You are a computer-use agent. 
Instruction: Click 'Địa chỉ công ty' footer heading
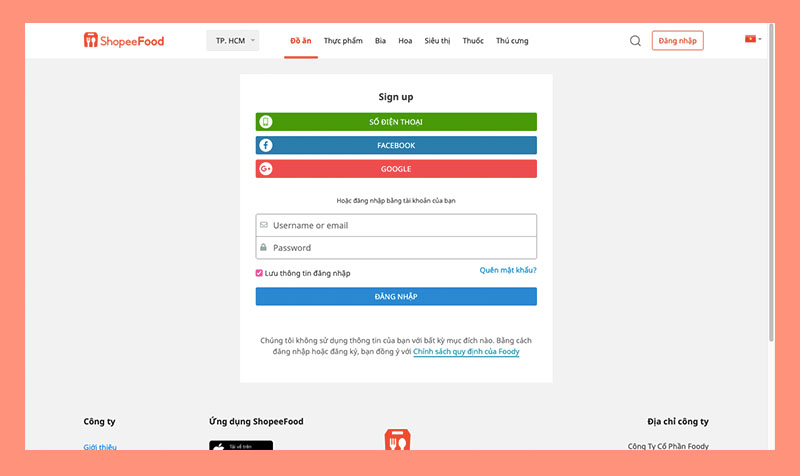[678, 421]
